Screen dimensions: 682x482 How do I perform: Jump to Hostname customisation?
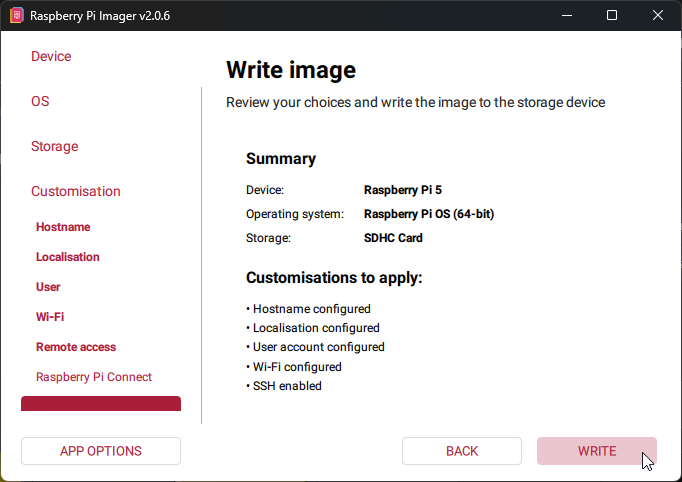tap(63, 227)
